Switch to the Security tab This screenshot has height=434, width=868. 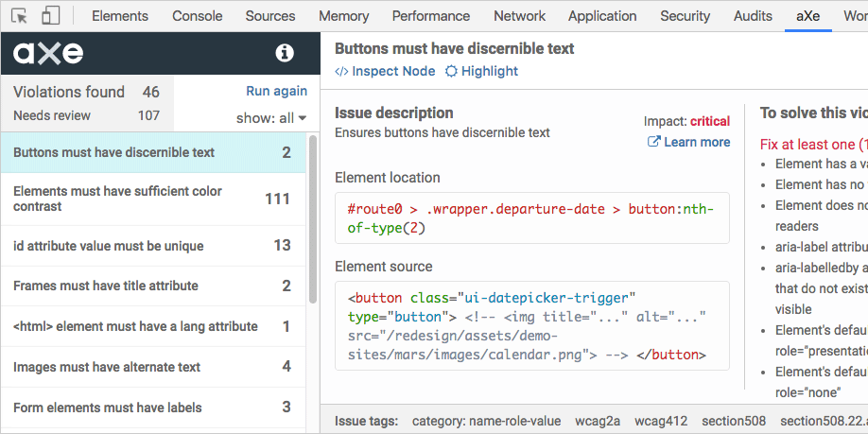pos(685,16)
